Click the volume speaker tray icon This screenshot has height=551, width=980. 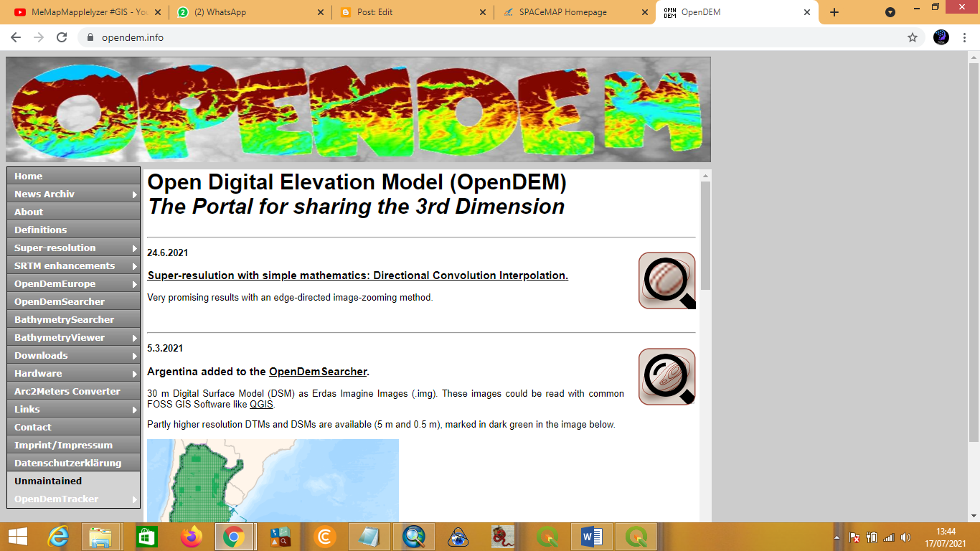[905, 537]
